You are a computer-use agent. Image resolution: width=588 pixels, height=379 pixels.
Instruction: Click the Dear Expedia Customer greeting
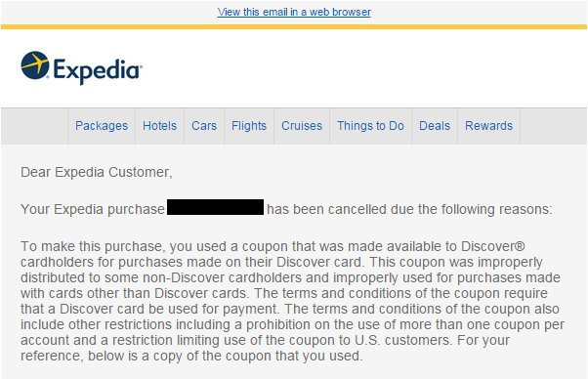(97, 172)
